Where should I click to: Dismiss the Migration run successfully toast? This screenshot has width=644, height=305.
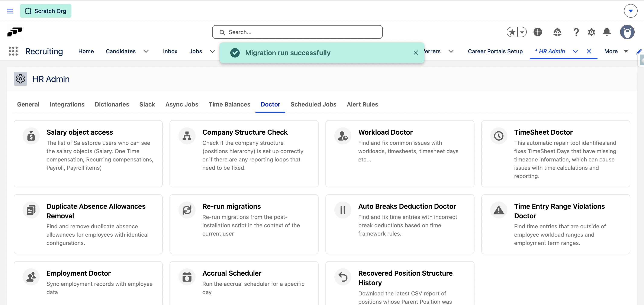click(415, 53)
